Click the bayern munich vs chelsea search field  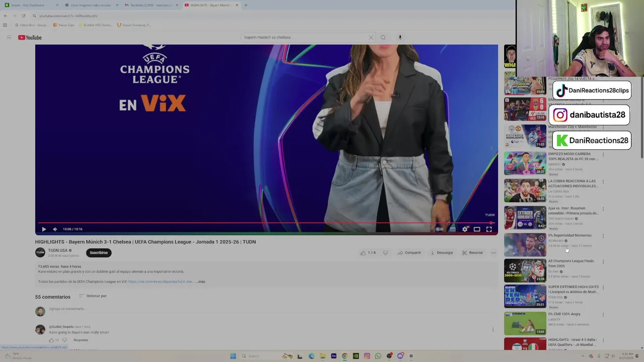click(304, 37)
